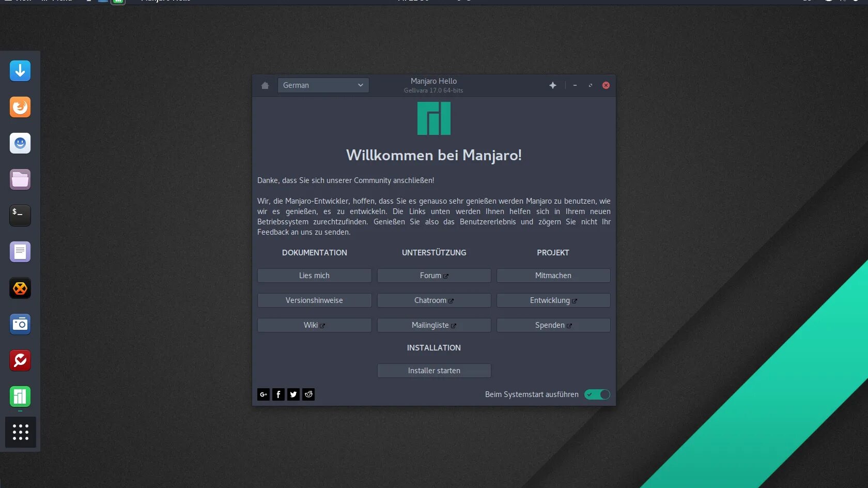Open the Chatroom button
The height and width of the screenshot is (488, 868).
pos(434,300)
